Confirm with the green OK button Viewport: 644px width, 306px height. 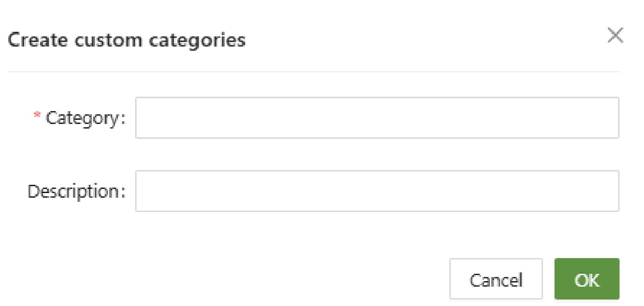pyautogui.click(x=586, y=279)
